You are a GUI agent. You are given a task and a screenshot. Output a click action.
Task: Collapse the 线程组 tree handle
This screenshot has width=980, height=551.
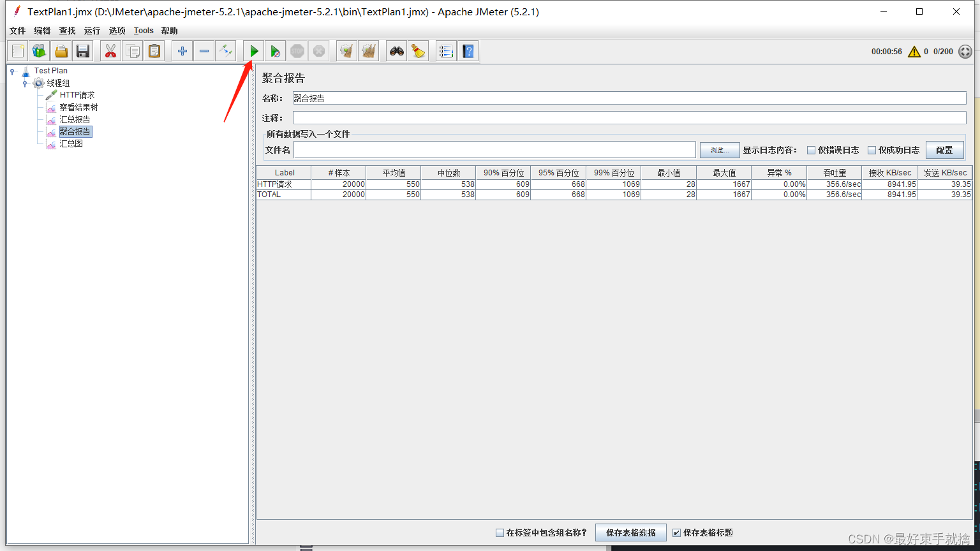tap(25, 84)
